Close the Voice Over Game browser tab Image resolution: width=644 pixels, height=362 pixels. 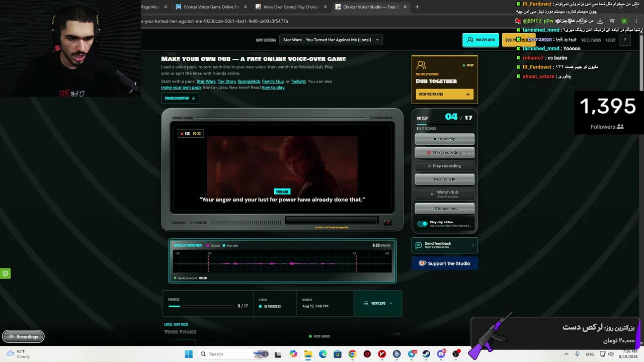tap(325, 7)
